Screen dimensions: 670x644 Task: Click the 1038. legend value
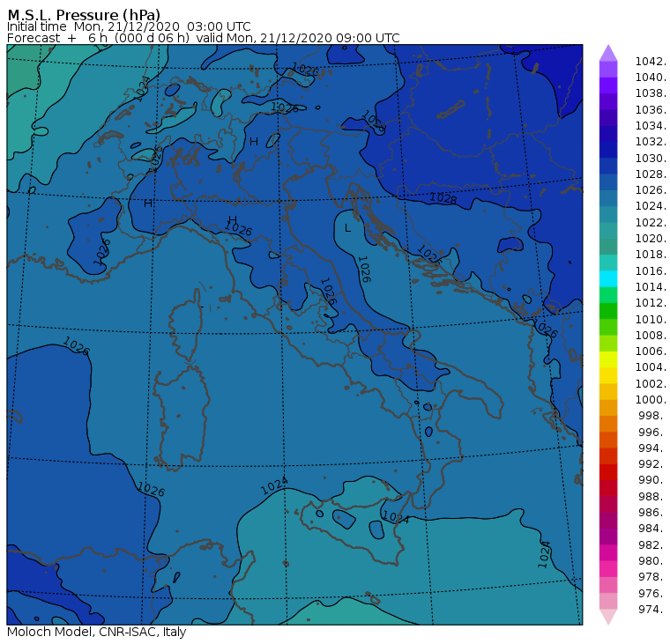(651, 93)
